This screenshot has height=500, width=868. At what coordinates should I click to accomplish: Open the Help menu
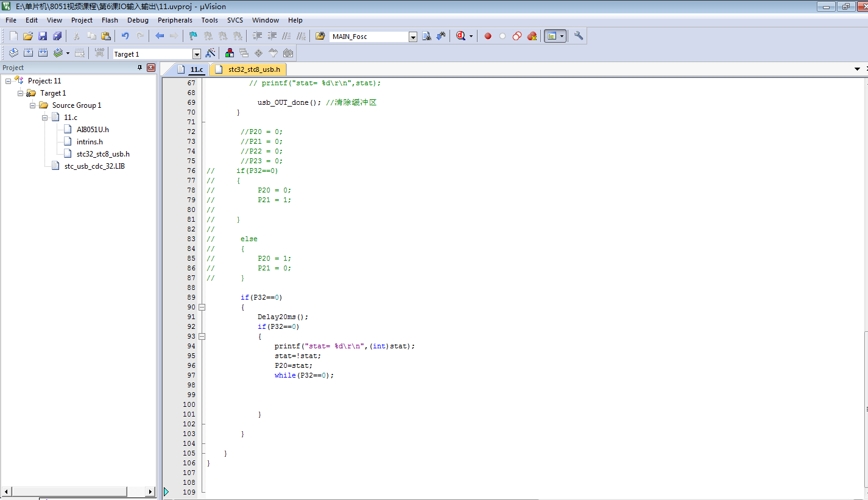[295, 20]
